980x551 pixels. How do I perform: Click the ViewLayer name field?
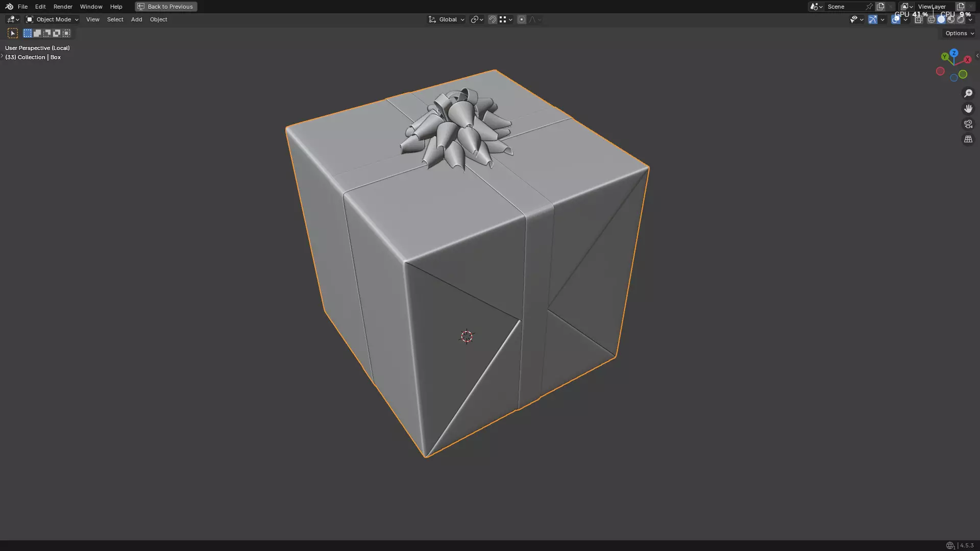pos(935,7)
